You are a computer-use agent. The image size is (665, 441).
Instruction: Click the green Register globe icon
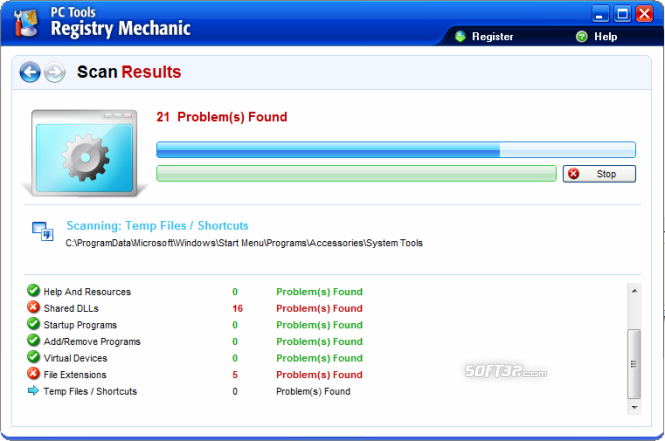tap(460, 36)
